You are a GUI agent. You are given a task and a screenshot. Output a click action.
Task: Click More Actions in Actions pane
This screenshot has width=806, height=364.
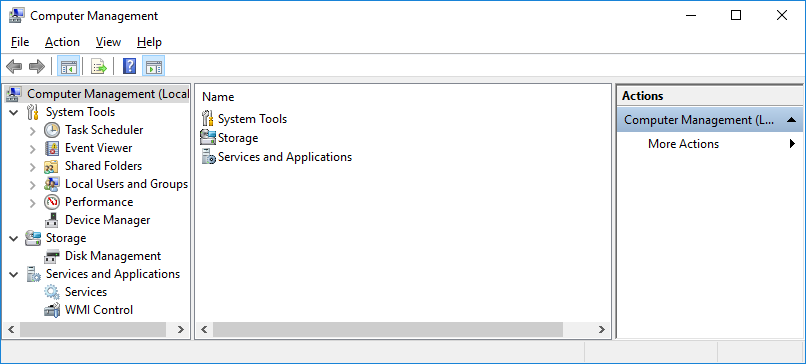[683, 144]
